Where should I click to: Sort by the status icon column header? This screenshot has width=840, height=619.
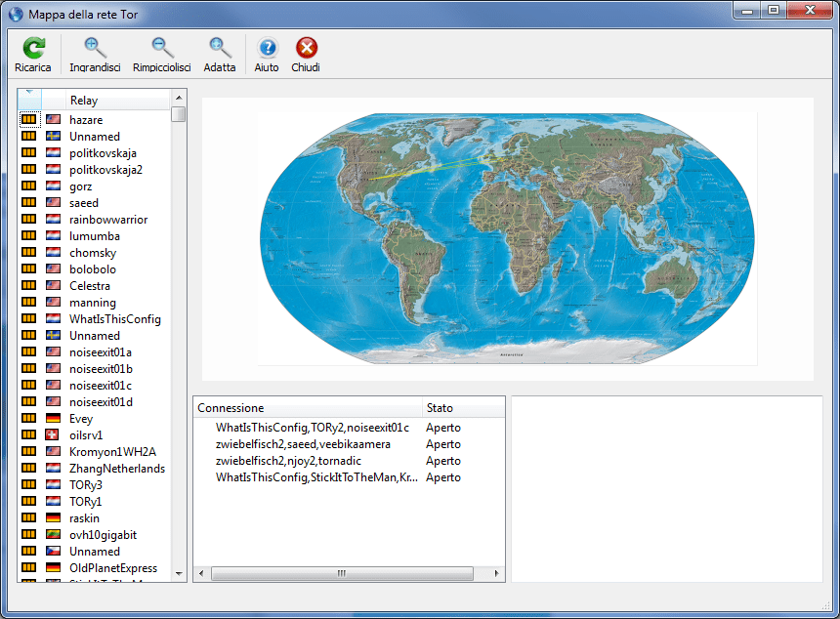(29, 101)
